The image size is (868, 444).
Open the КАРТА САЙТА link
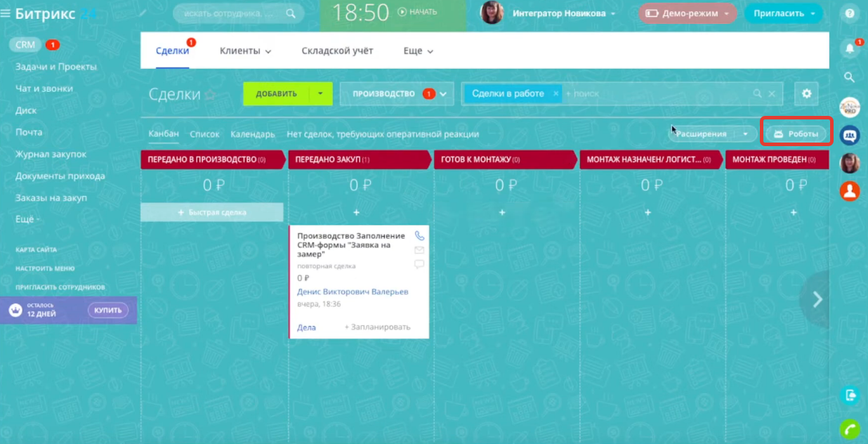(37, 250)
